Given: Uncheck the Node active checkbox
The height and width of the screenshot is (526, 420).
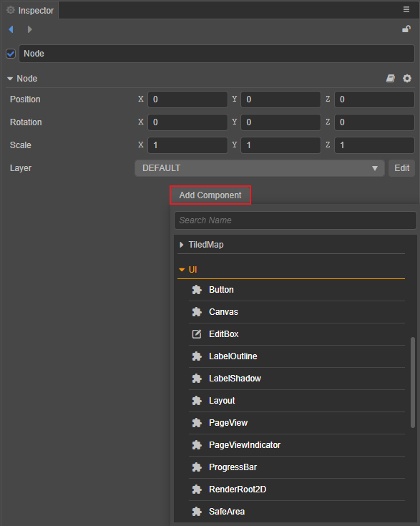Looking at the screenshot, I should [11, 54].
